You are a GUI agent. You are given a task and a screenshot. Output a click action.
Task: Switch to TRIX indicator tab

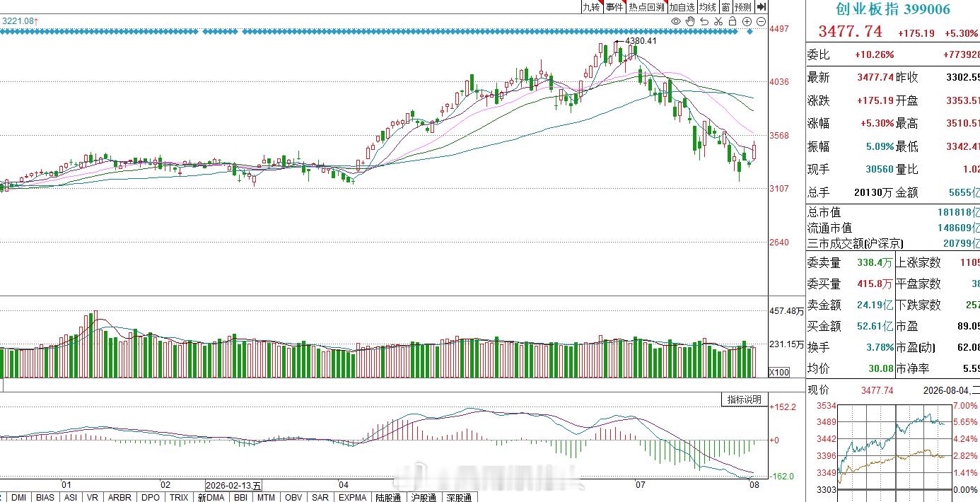tap(179, 497)
